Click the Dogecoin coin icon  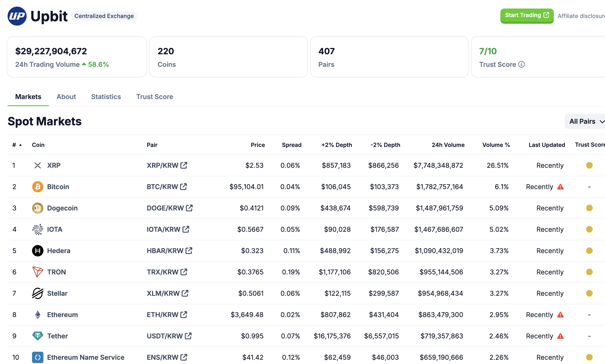click(x=37, y=208)
